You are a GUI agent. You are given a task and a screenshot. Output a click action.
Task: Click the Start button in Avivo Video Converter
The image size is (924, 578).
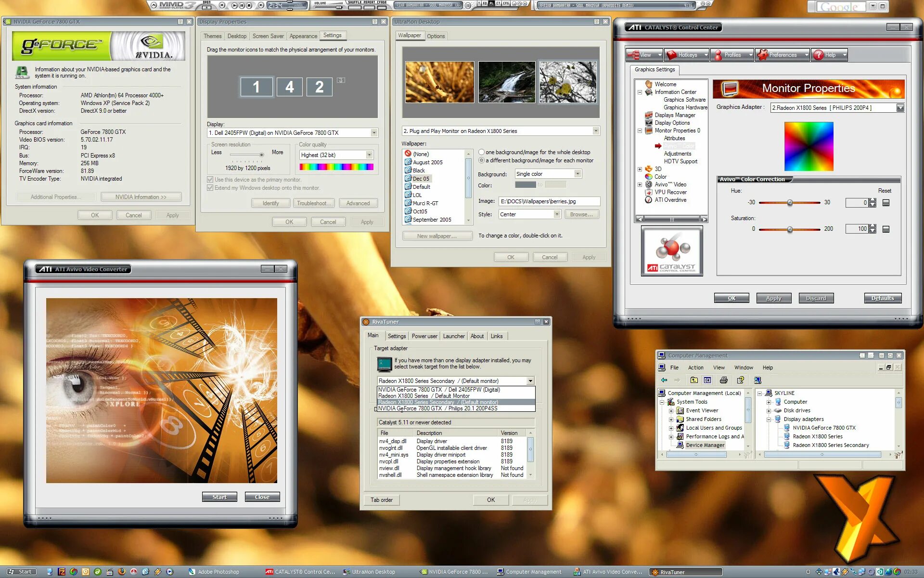click(219, 497)
